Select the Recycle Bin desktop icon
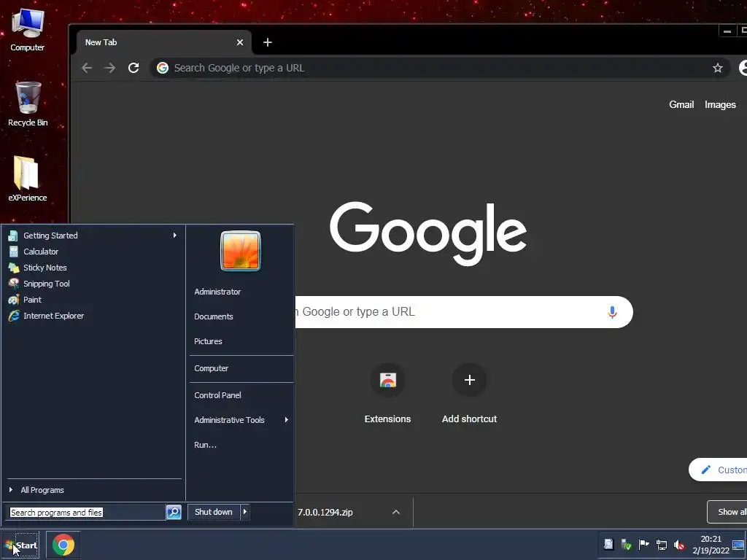 tap(28, 104)
